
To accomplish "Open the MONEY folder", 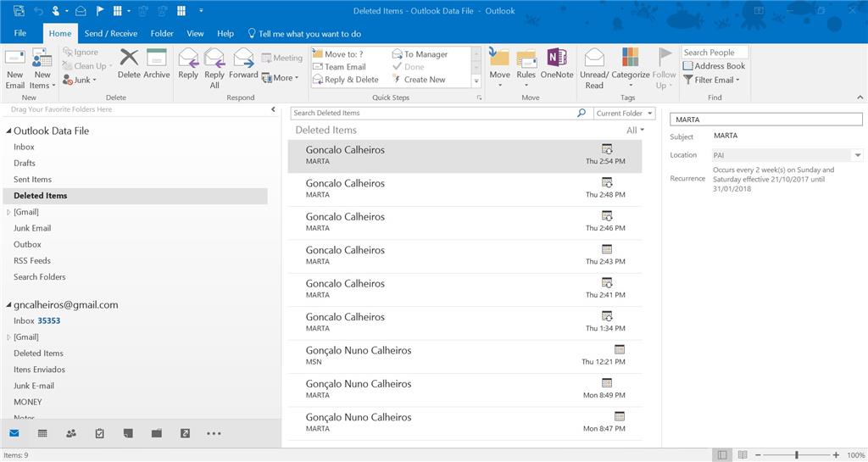I will (x=28, y=403).
